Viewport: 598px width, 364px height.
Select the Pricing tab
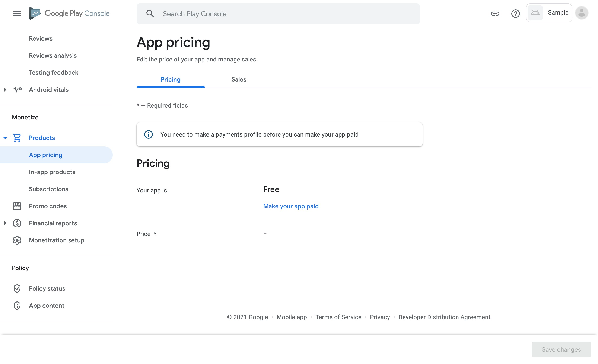171,79
